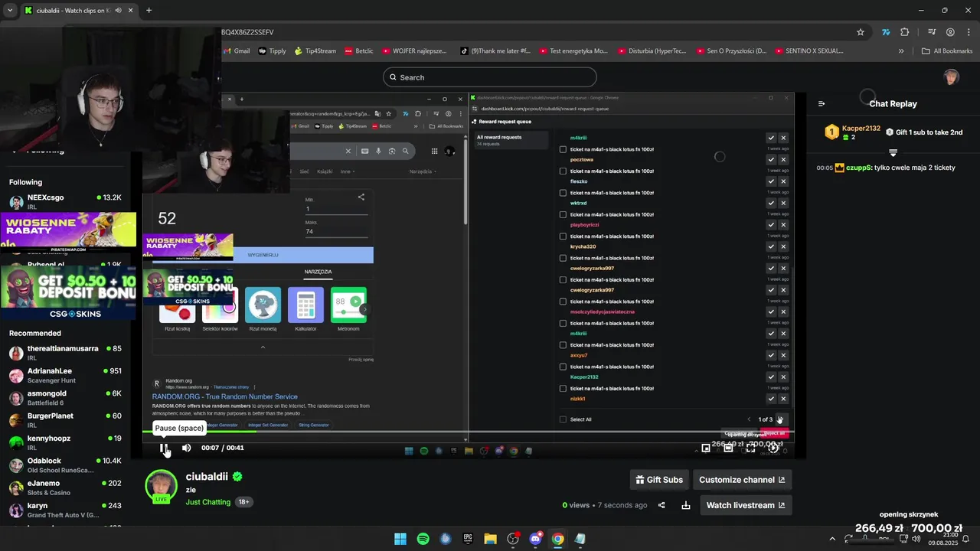The height and width of the screenshot is (551, 980).
Task: Open BurgerPlanet recommended channel
Action: (x=65, y=420)
